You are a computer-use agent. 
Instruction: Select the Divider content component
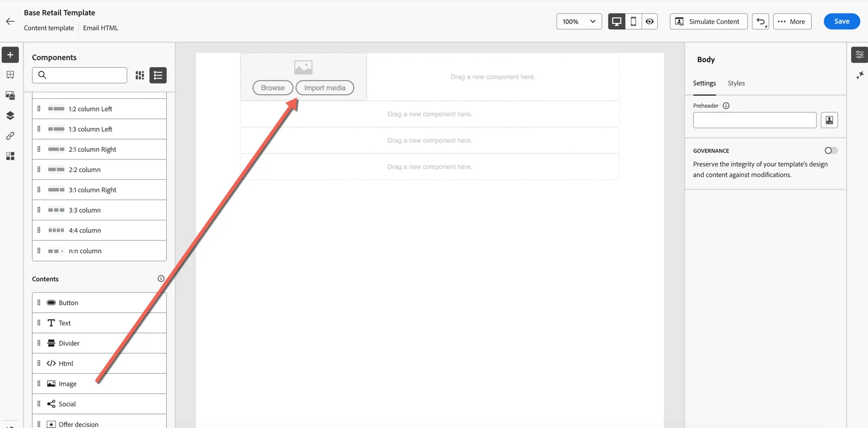point(99,343)
